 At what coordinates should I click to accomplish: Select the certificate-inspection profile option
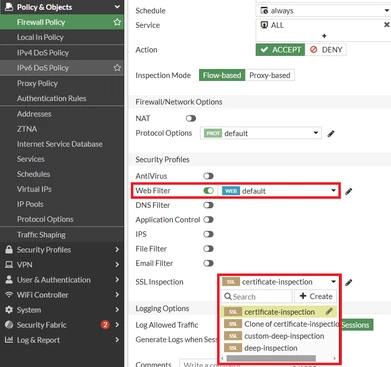tap(279, 312)
